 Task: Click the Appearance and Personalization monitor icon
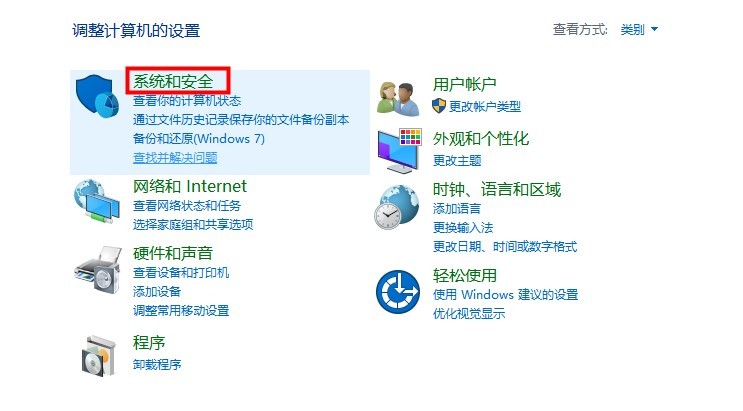[x=399, y=150]
